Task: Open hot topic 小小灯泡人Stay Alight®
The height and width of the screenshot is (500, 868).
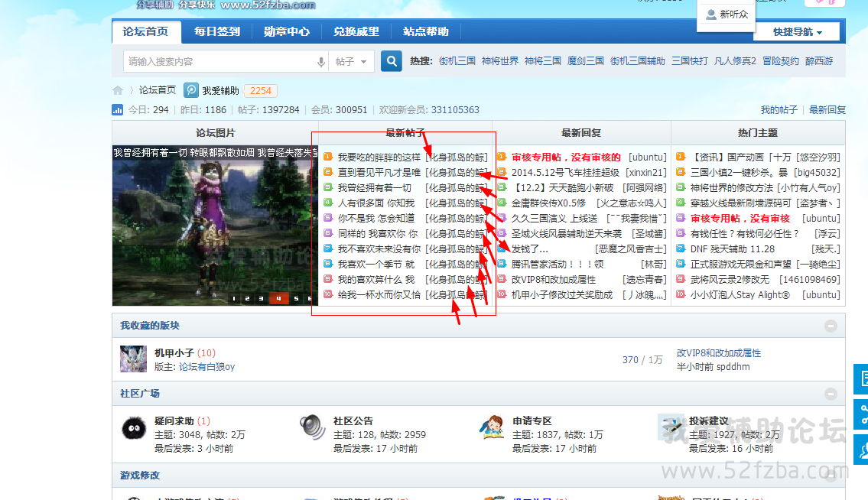Action: pos(740,295)
